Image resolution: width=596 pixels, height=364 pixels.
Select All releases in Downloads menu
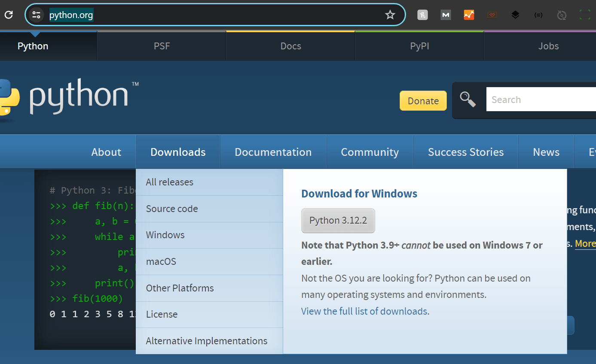[209, 182]
